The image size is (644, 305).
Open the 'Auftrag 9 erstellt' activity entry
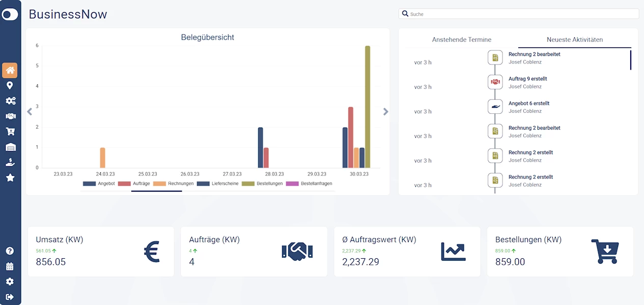tap(527, 79)
